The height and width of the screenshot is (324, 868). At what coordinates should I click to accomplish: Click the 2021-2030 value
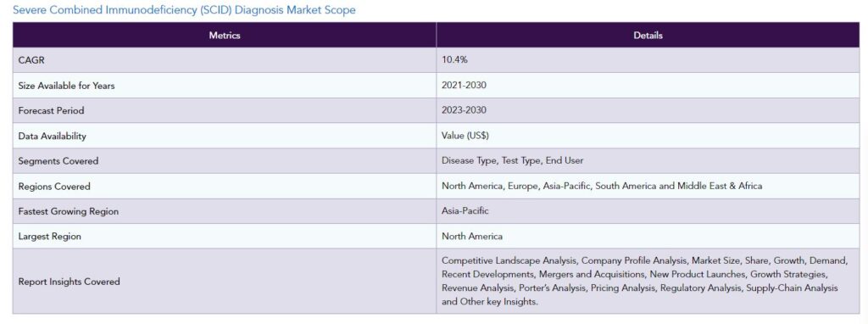[464, 86]
